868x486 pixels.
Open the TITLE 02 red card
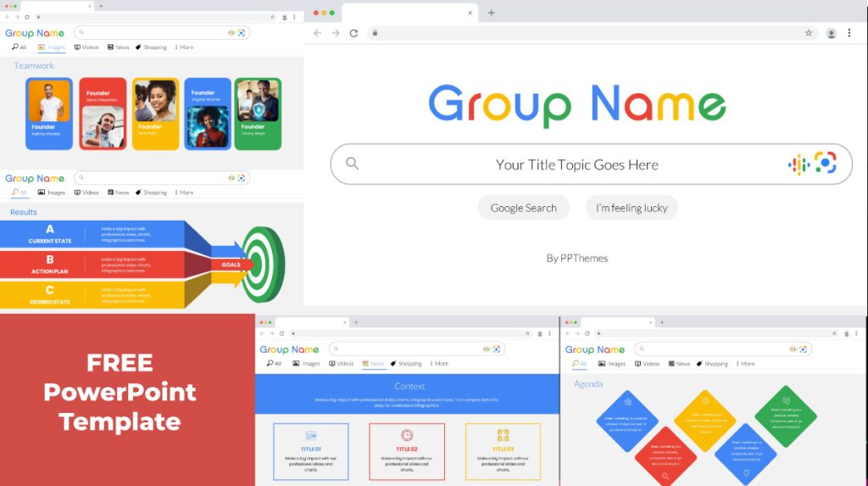tap(407, 451)
